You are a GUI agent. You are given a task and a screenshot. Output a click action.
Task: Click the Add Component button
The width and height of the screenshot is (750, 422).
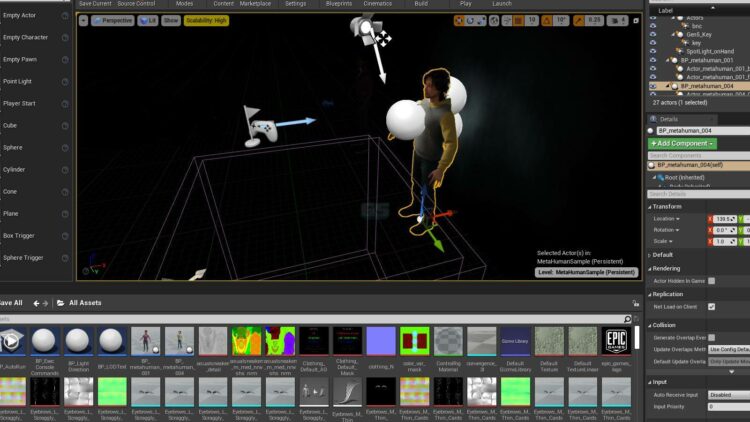[682, 144]
